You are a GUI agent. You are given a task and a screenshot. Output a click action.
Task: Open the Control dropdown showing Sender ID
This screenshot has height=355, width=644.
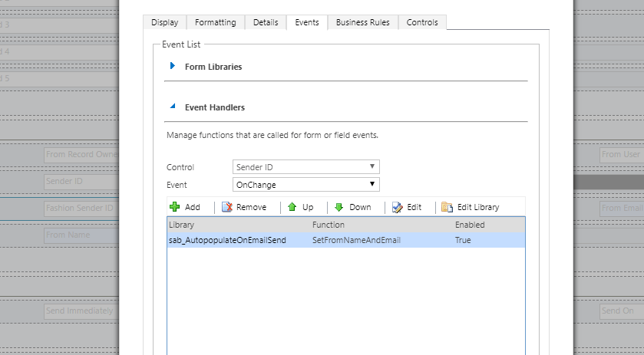(305, 167)
